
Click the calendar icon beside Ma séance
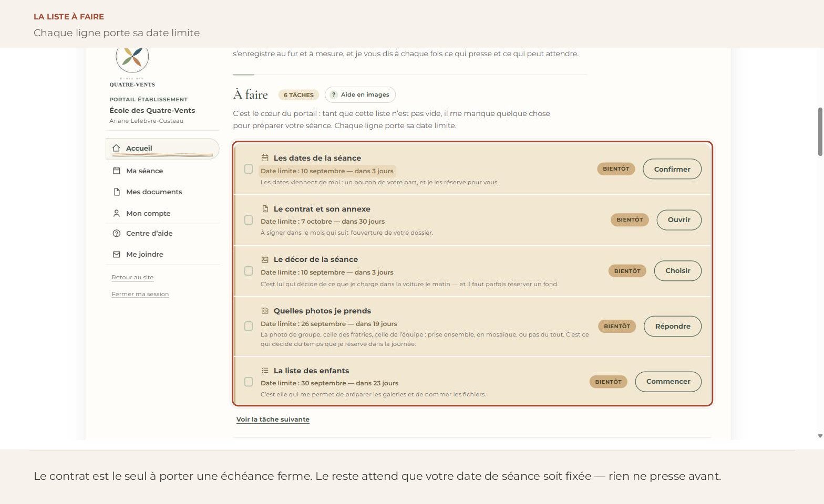[117, 171]
